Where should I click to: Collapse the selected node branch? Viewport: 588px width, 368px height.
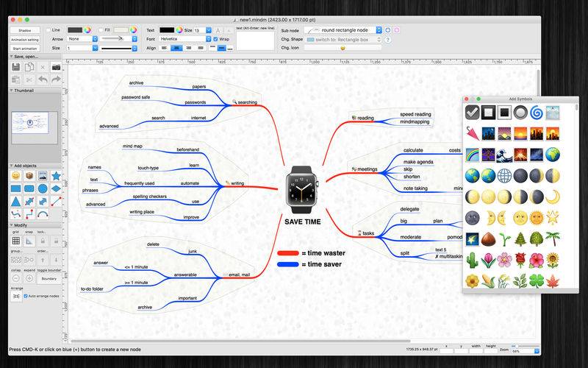click(15, 278)
